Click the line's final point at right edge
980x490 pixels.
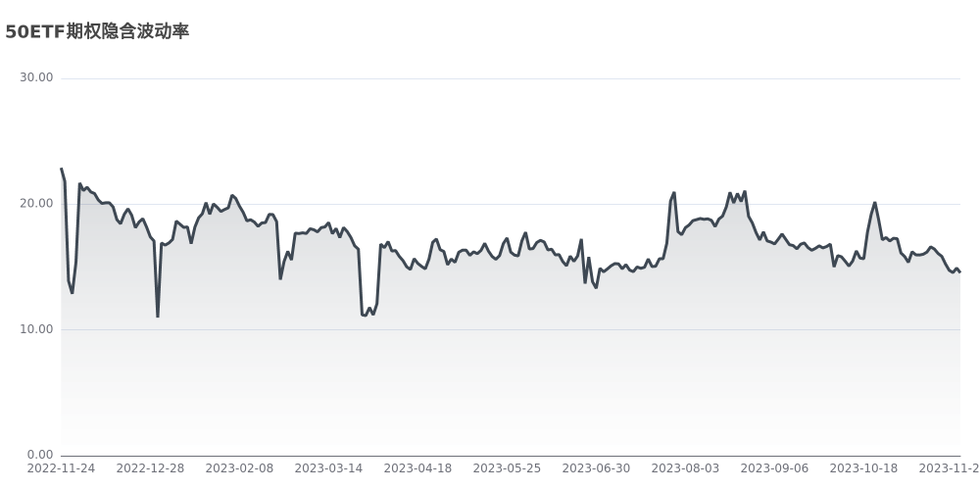click(x=959, y=272)
